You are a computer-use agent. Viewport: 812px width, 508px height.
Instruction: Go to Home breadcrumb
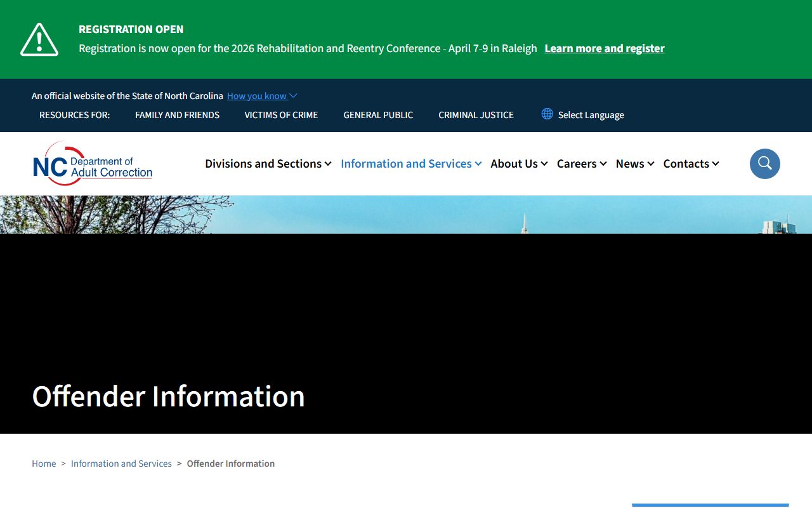pyautogui.click(x=44, y=464)
